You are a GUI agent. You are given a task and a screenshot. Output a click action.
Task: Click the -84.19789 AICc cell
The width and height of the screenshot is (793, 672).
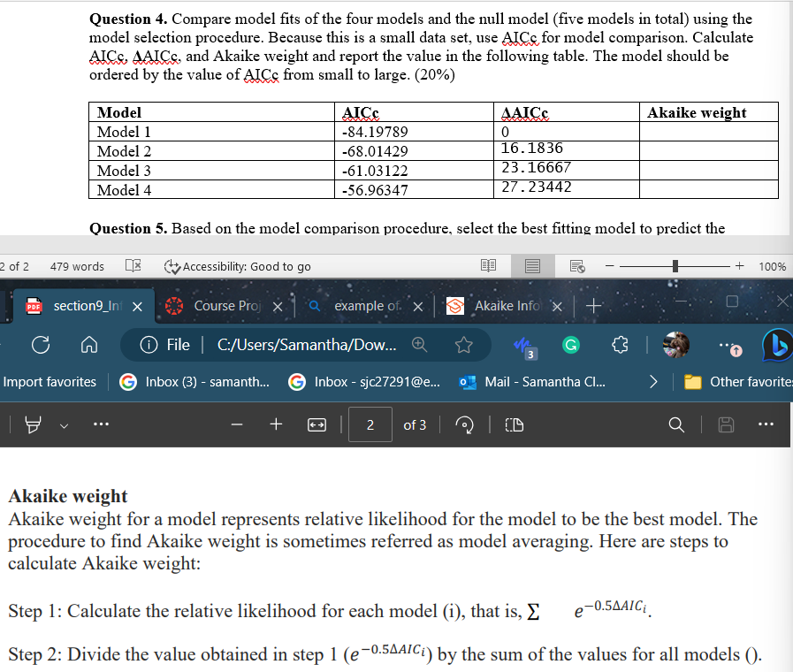click(414, 132)
